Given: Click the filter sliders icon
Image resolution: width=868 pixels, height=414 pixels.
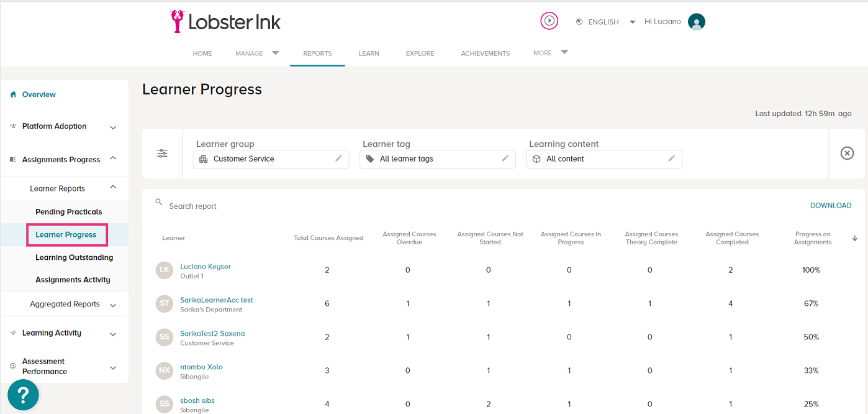Looking at the screenshot, I should 162,154.
